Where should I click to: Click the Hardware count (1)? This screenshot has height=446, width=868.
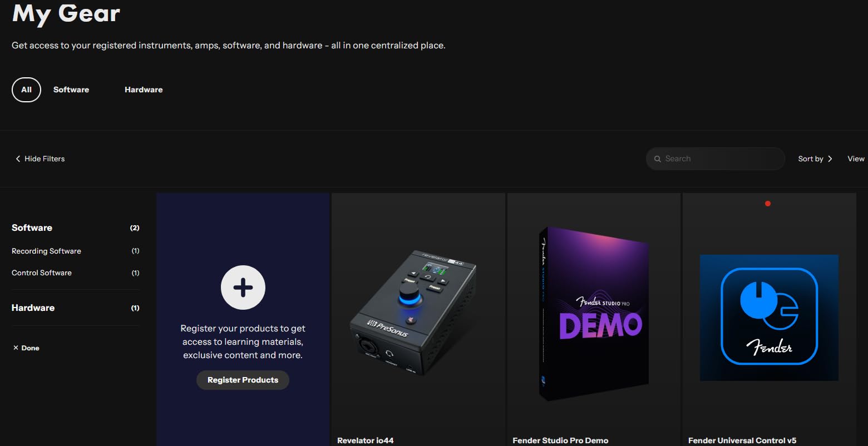(x=135, y=308)
